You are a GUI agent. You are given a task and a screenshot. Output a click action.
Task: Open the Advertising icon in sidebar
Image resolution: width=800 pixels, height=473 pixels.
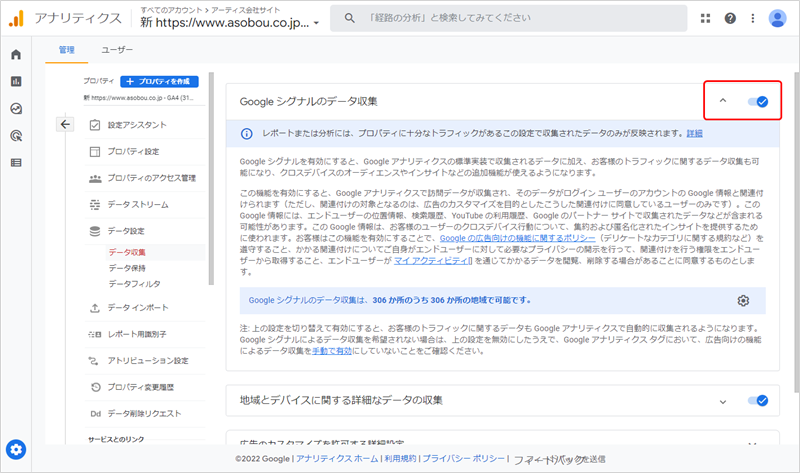(x=16, y=136)
